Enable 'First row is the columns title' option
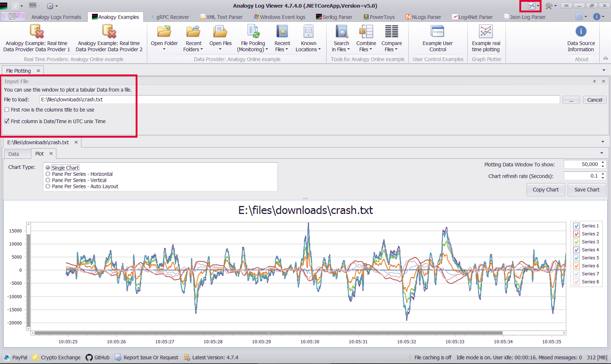The height and width of the screenshot is (364, 611). tap(7, 109)
